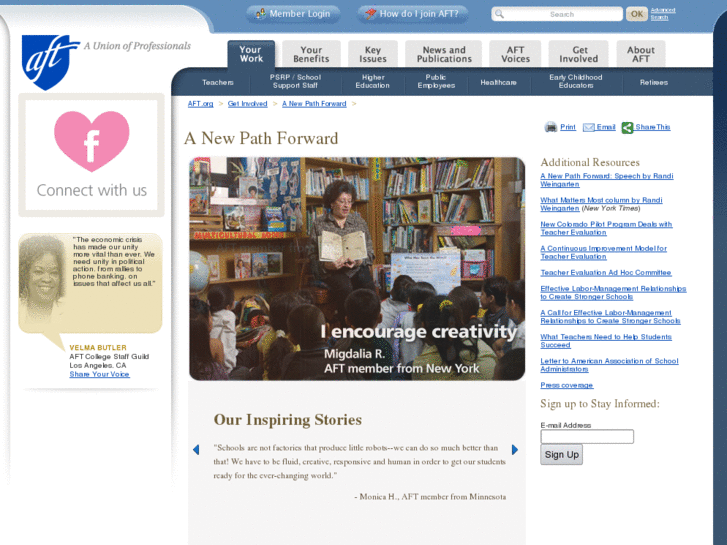This screenshot has width=727, height=545.
Task: Open Press coverage link
Action: pyautogui.click(x=567, y=385)
